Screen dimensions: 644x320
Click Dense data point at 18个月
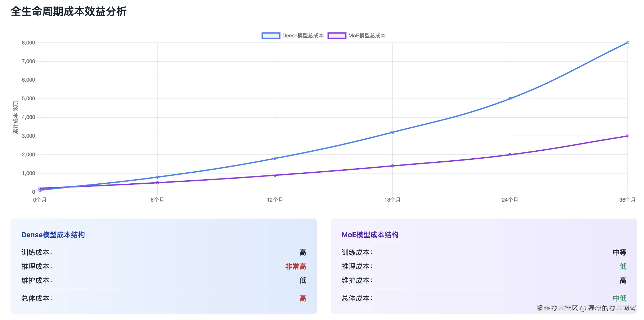[392, 132]
